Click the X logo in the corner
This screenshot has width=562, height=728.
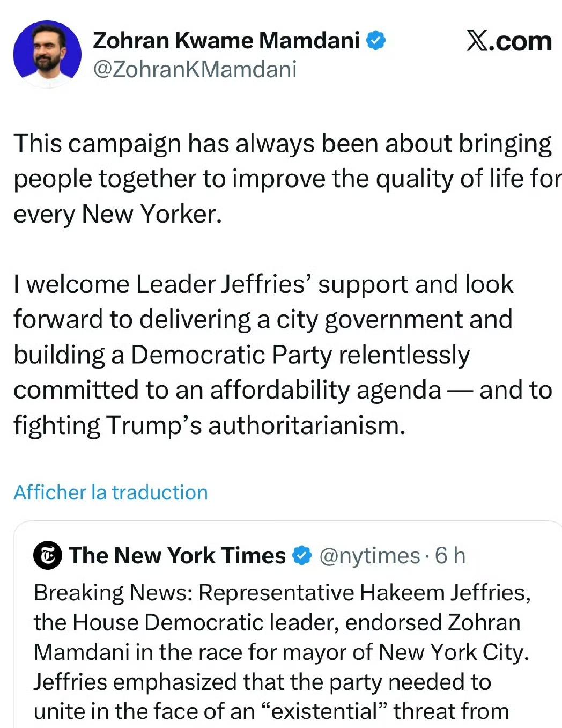click(477, 41)
